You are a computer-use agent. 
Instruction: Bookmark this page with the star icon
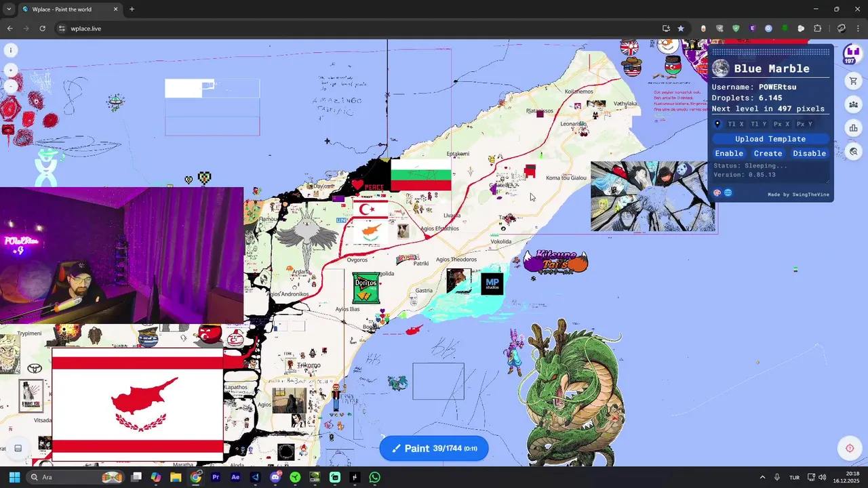click(x=681, y=28)
